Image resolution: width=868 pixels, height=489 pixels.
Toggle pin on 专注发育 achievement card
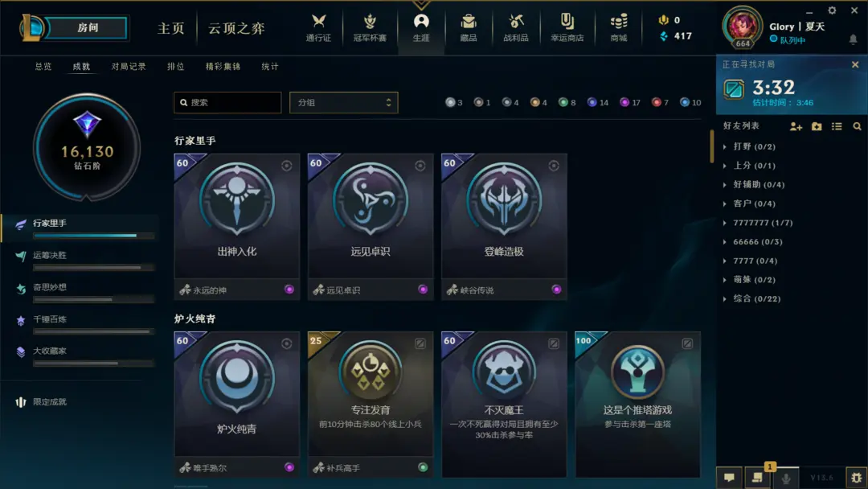click(420, 344)
